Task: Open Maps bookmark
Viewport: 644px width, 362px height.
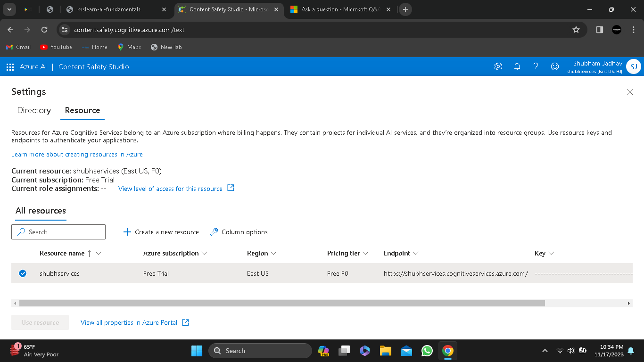Action: point(129,47)
